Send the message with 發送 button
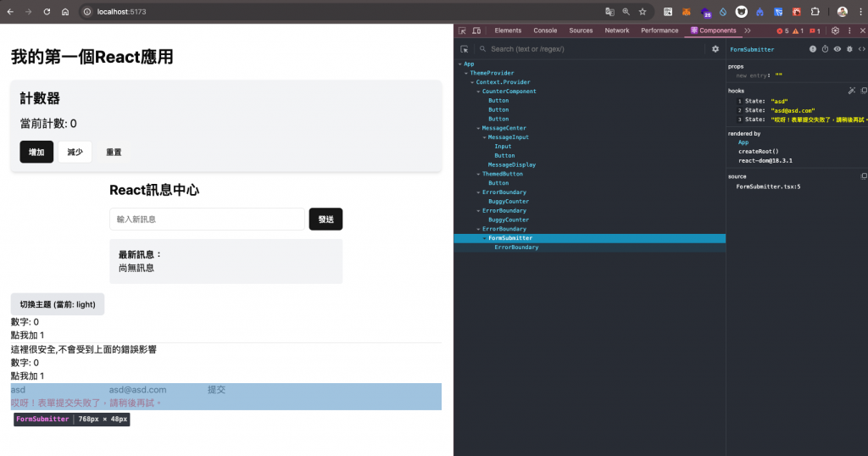This screenshot has width=868, height=456. pos(325,220)
